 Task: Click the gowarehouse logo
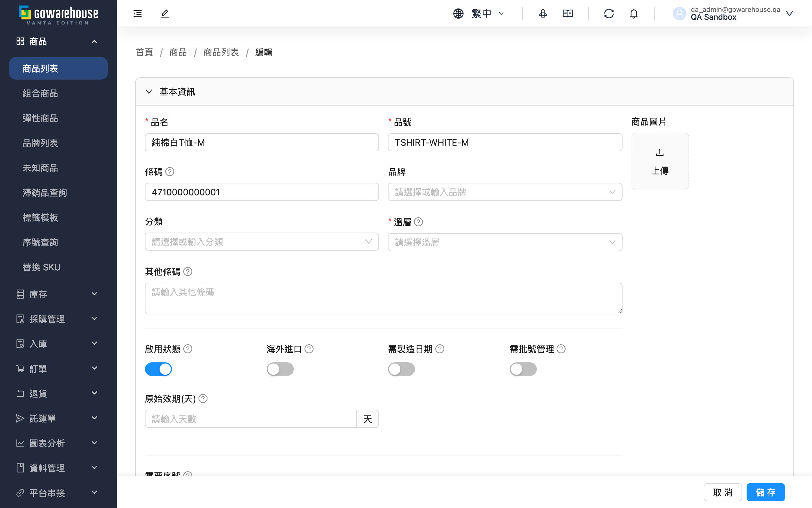tap(59, 15)
